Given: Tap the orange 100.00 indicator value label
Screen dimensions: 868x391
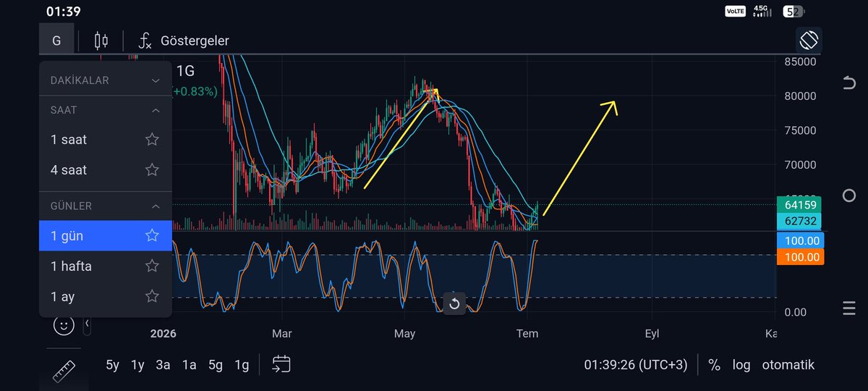Looking at the screenshot, I should click(800, 257).
